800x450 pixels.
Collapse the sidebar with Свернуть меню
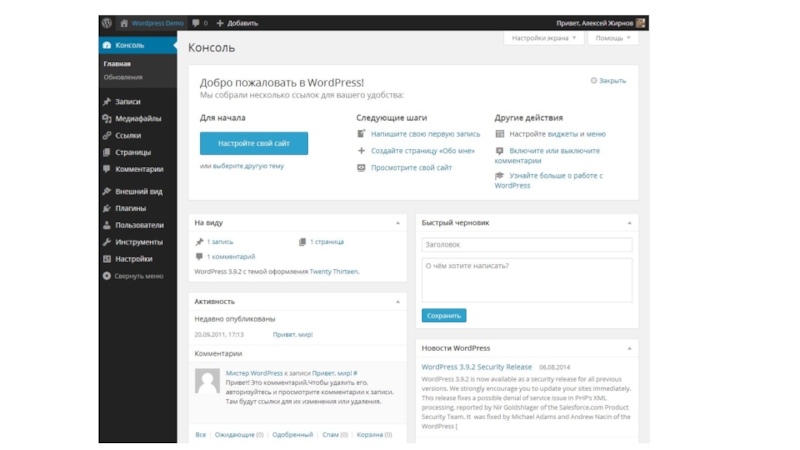coord(137,276)
